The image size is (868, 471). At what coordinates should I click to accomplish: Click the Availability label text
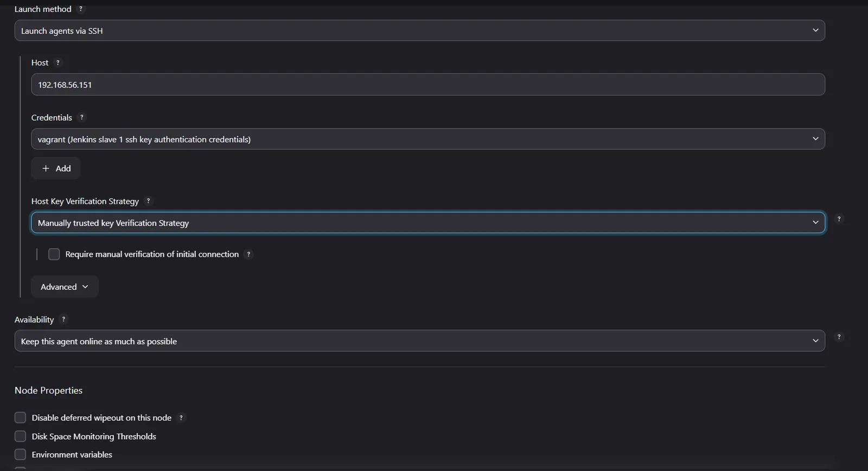[x=34, y=320]
